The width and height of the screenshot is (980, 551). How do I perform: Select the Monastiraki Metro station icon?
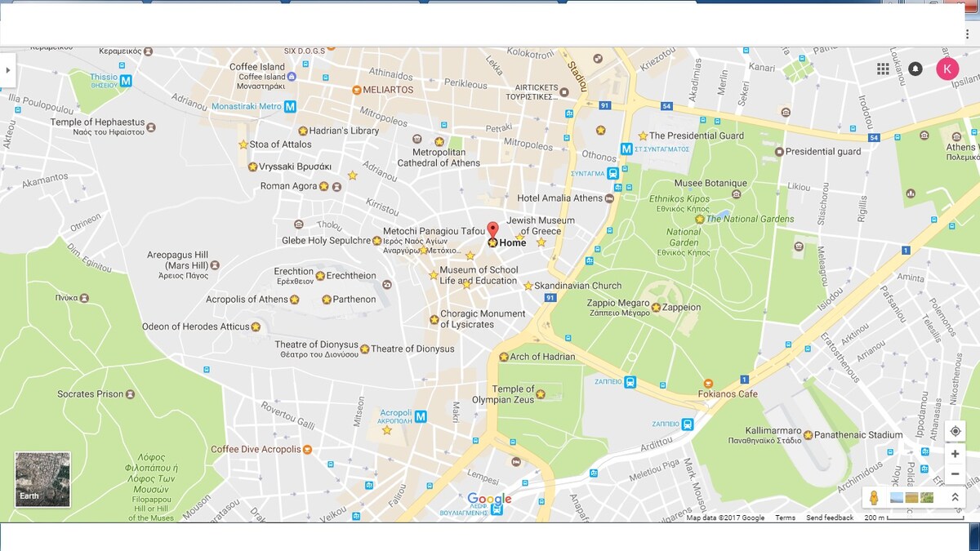pos(291,106)
